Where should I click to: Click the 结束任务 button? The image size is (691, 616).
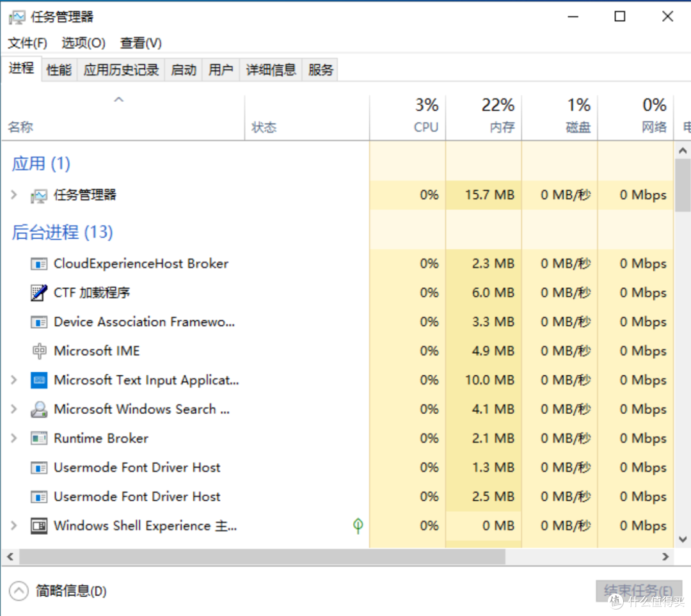639,591
